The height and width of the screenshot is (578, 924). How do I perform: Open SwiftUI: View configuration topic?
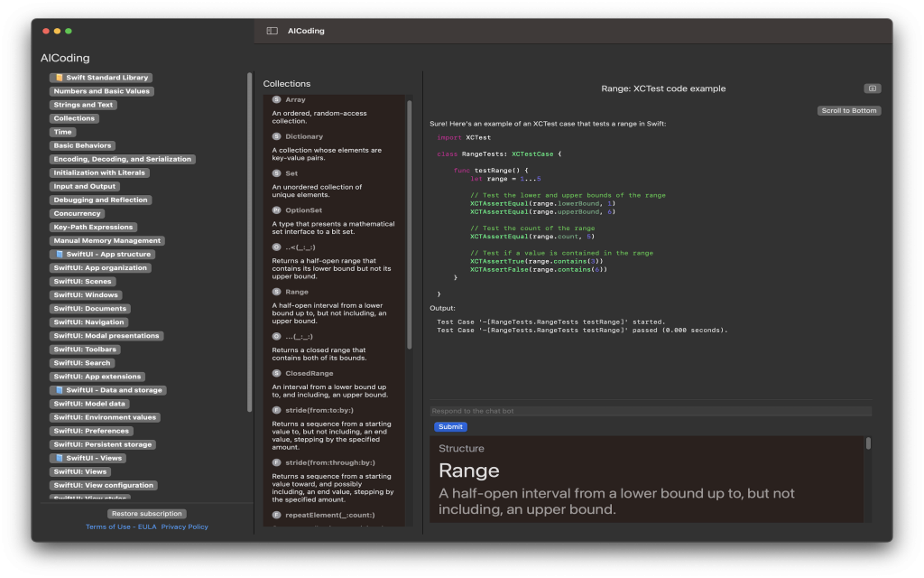104,485
